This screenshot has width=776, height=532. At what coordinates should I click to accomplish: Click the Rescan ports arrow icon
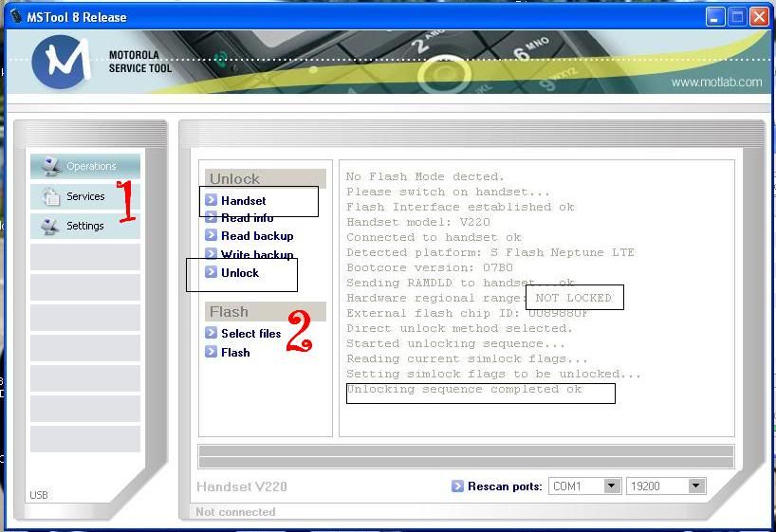[x=459, y=486]
